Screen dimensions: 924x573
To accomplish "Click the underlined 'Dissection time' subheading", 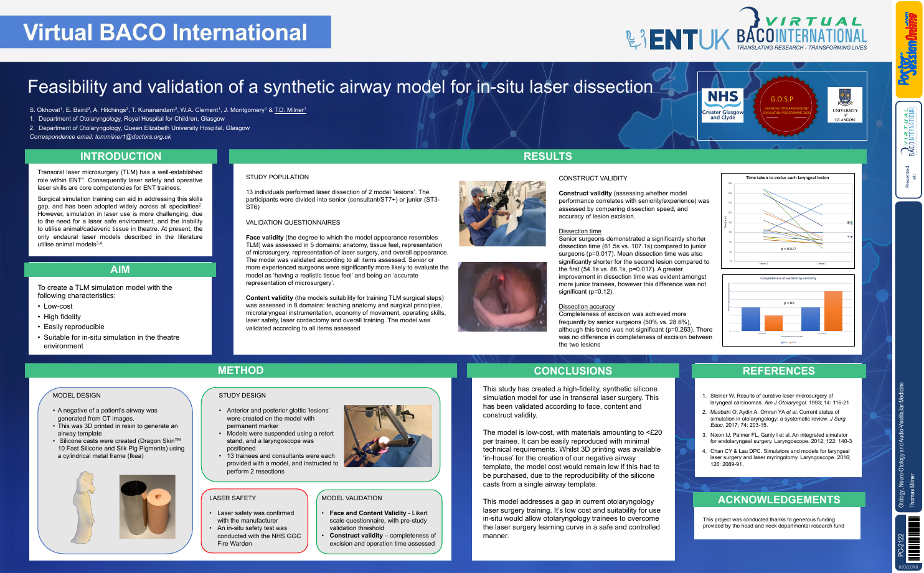I will [580, 231].
